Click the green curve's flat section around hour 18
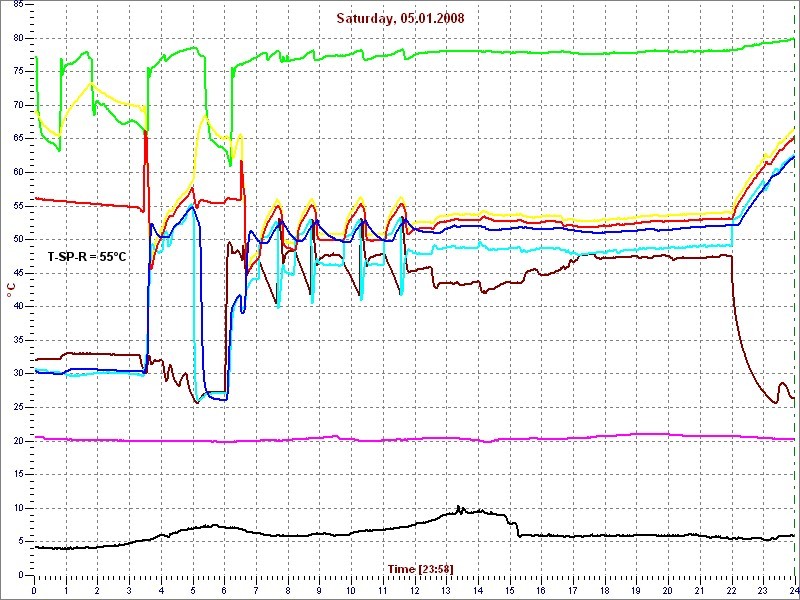Viewport: 800px width, 600px height. pos(604,53)
